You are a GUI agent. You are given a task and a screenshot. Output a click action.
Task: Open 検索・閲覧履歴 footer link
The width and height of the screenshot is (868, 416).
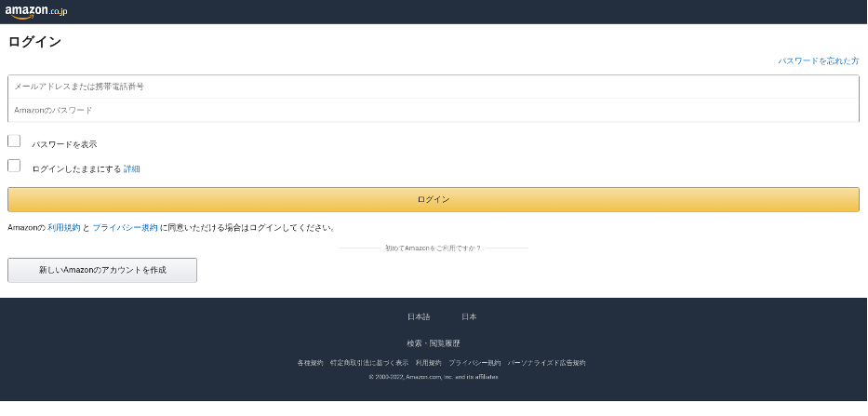434,343
